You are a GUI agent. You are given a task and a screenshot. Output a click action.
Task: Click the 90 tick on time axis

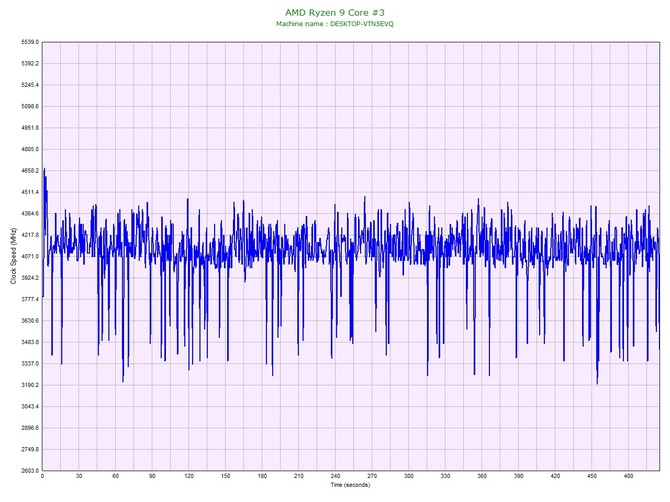152,476
